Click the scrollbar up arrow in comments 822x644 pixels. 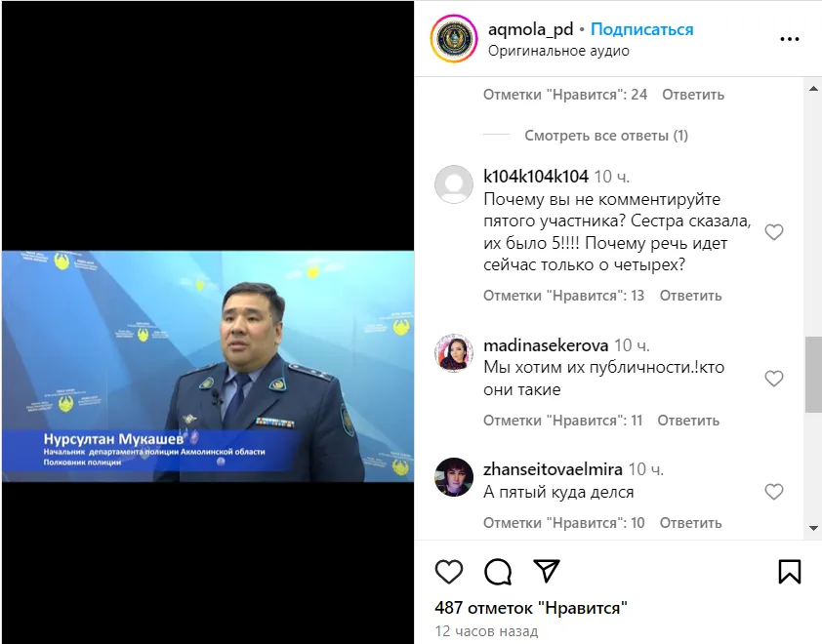pyautogui.click(x=813, y=89)
